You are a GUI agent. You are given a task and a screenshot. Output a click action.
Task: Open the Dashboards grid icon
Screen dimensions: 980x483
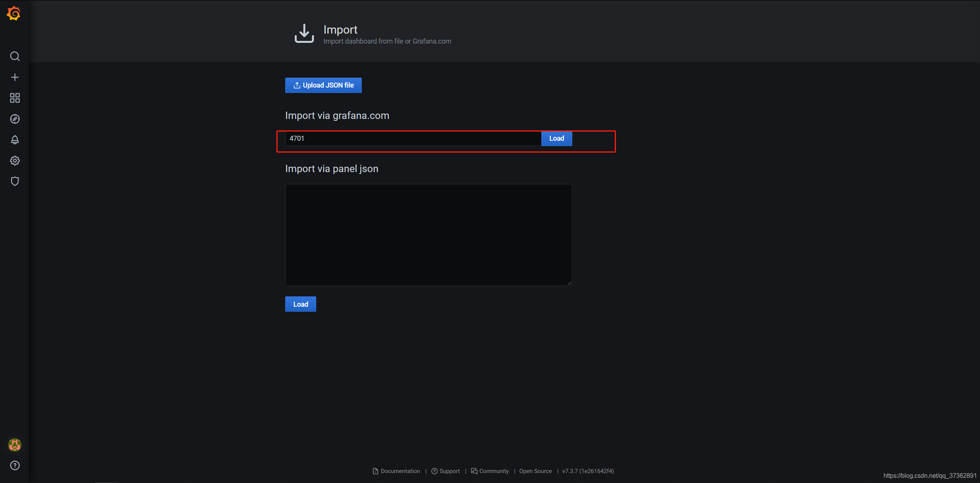[x=15, y=98]
